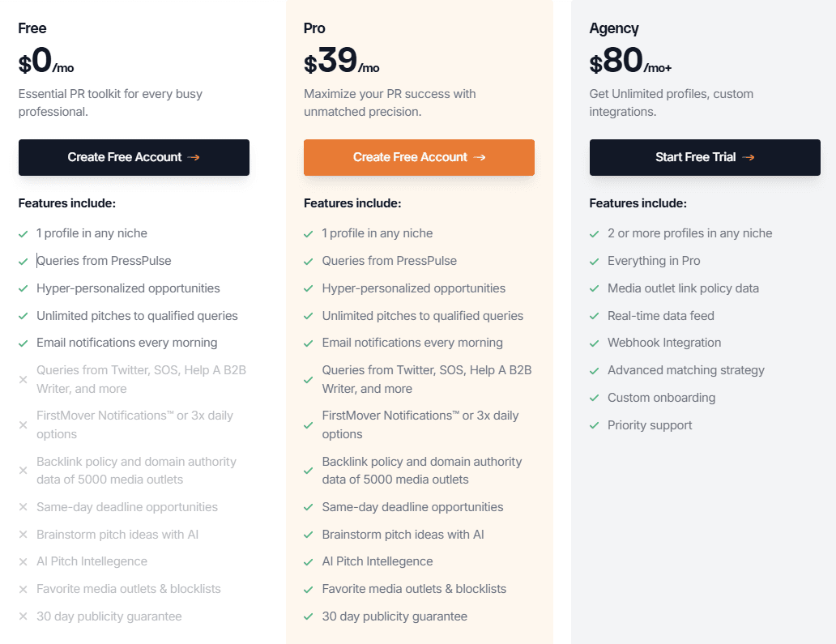Click the checkmark next to 'Brainstorm pitch ideas with AI'

coord(308,535)
